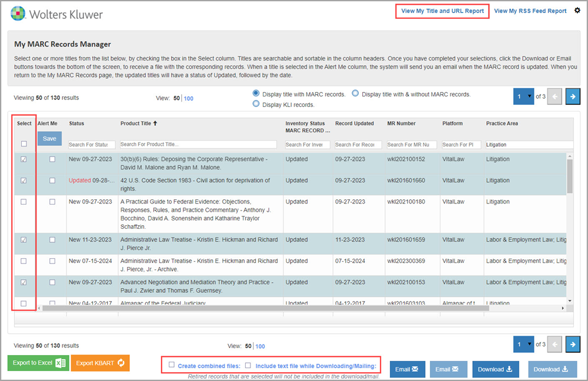Check Select for Administrative Law Treatise Archive row
The height and width of the screenshot is (381, 588).
coord(24,261)
